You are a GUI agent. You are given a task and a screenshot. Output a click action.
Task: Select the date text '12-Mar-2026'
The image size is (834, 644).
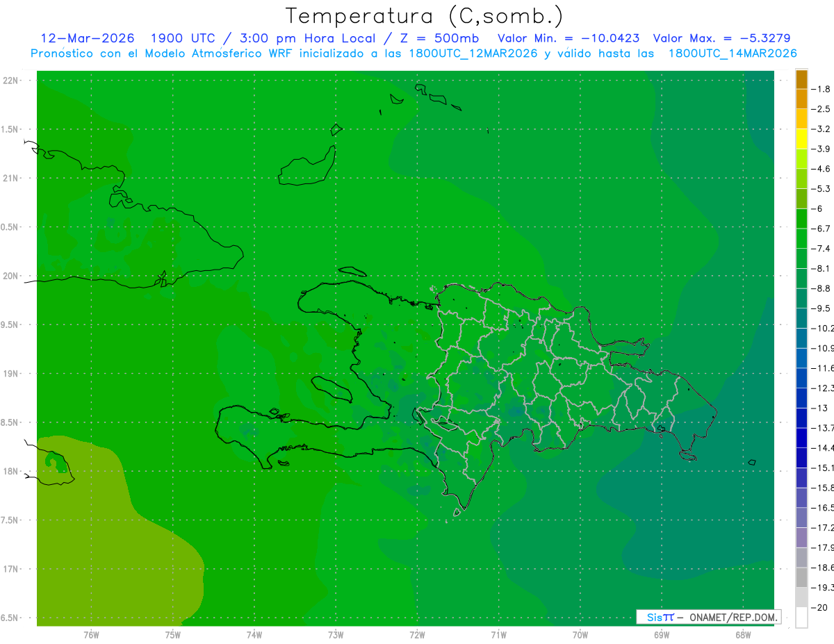pos(88,38)
